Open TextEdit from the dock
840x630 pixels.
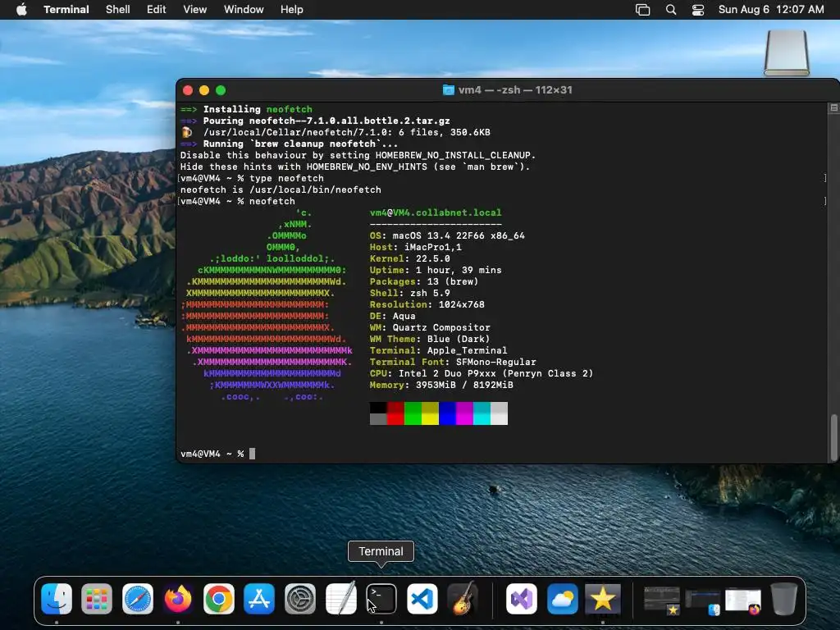(340, 598)
